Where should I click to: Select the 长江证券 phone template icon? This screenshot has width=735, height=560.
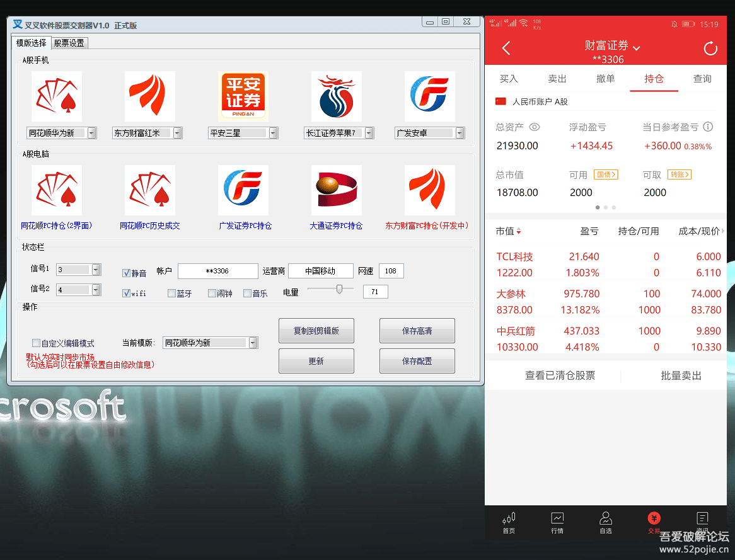[x=337, y=96]
